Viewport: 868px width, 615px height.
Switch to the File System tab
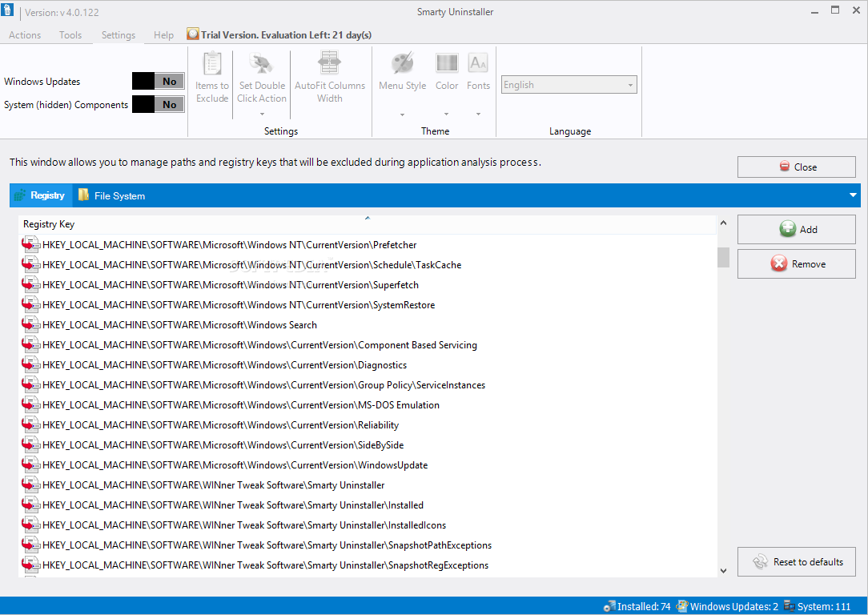pyautogui.click(x=112, y=195)
